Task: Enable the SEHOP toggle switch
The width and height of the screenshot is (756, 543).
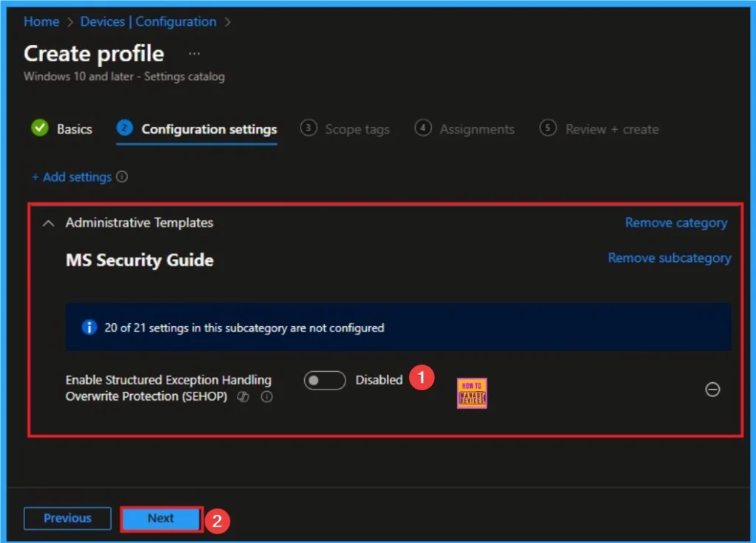Action: 325,380
